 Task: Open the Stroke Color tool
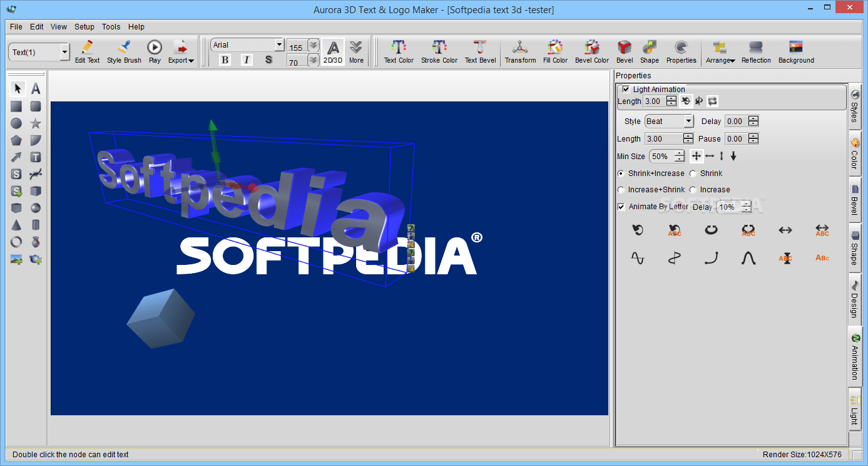pos(439,51)
